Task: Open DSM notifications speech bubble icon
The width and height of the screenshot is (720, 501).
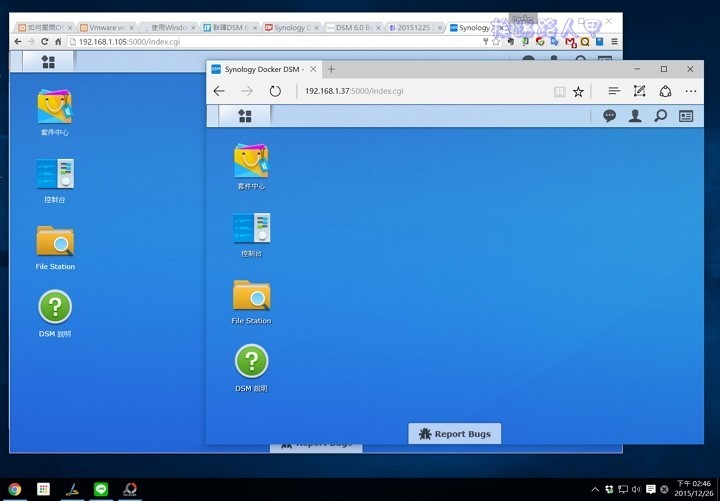Action: click(x=609, y=116)
